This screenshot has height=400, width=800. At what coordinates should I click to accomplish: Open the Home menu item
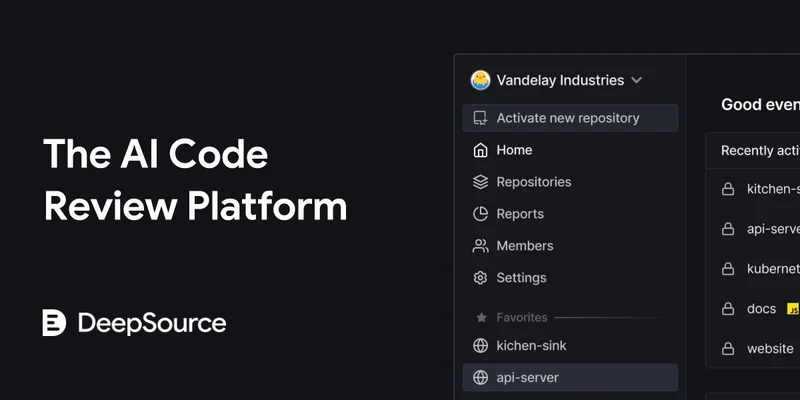[514, 150]
